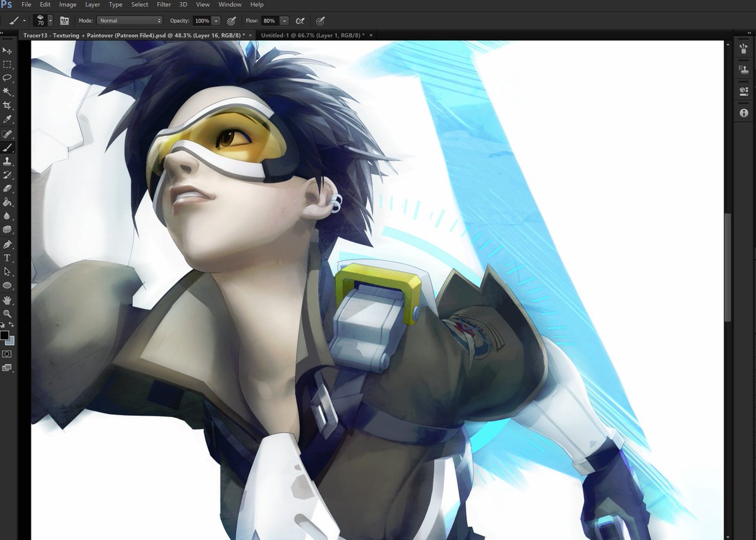Select the Sponge tool

point(8,230)
